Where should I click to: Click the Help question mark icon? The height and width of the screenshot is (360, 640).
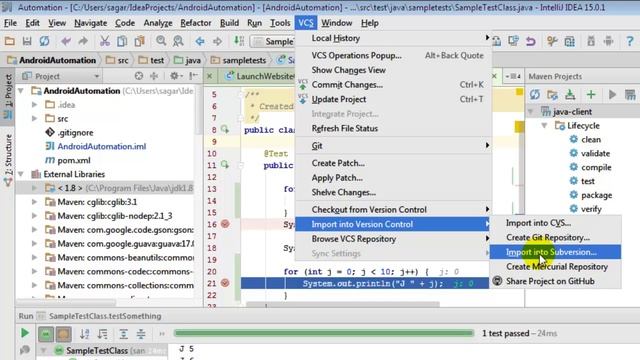point(629,41)
